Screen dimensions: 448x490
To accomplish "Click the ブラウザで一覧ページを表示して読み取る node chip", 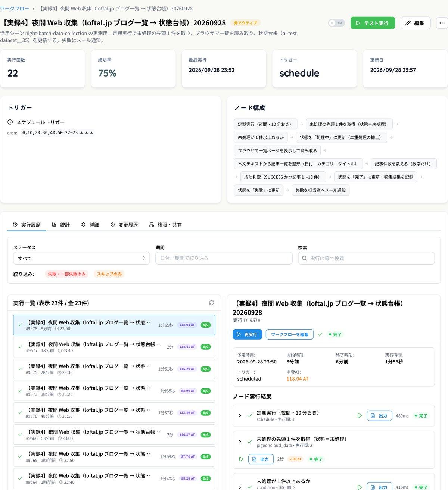I will [x=277, y=150].
